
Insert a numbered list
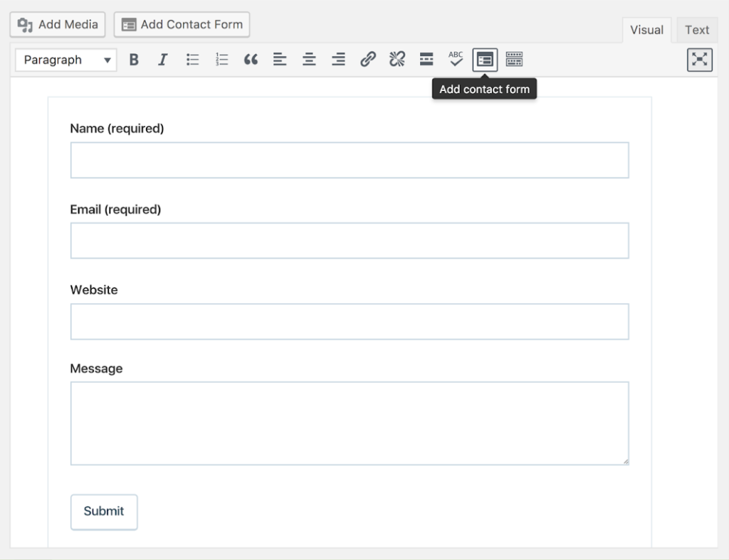[221, 60]
